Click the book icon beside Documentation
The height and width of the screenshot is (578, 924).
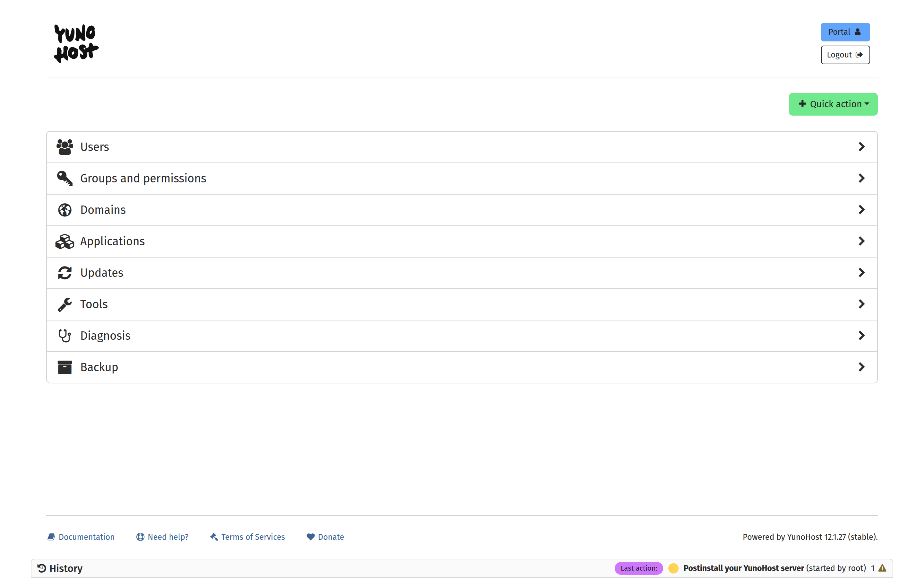(51, 537)
